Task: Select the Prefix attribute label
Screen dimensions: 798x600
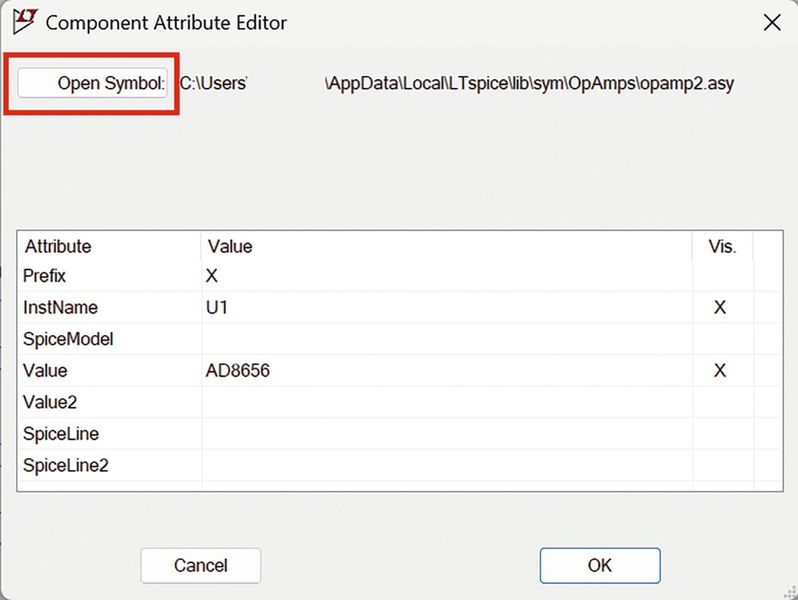Action: pyautogui.click(x=45, y=276)
